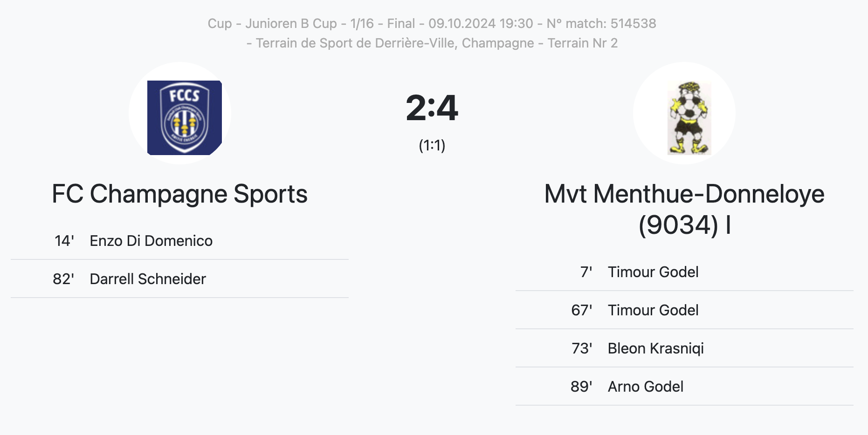
Task: Select the 2:4 final score
Action: click(x=432, y=108)
